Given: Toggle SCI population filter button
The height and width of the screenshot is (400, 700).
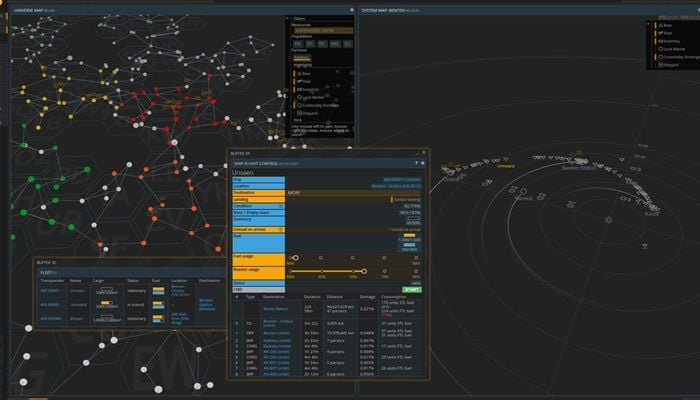Looking at the screenshot, I should (x=348, y=44).
